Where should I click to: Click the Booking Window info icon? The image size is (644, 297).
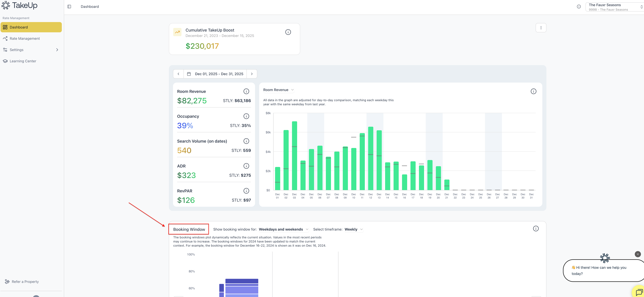[536, 229]
